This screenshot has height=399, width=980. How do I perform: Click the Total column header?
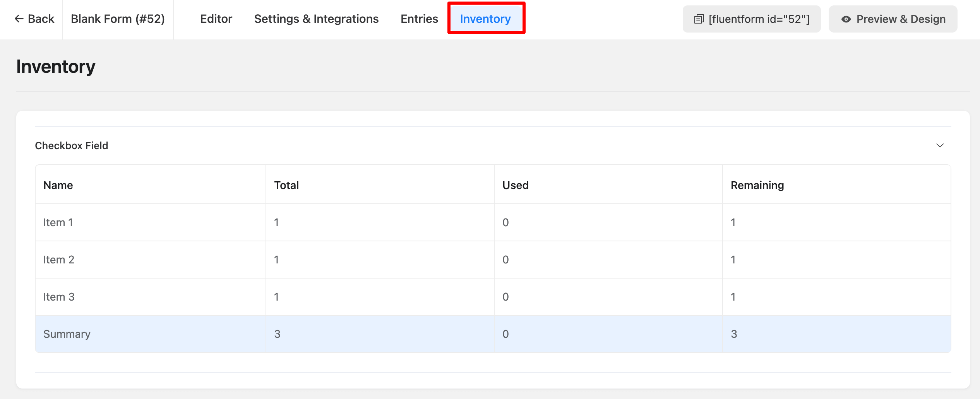286,185
